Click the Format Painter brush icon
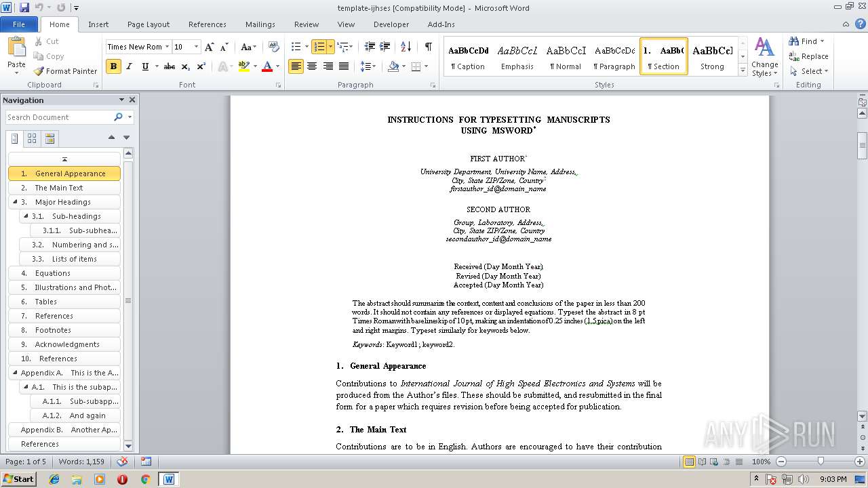Viewport: 868px width, 488px height. pos(39,71)
